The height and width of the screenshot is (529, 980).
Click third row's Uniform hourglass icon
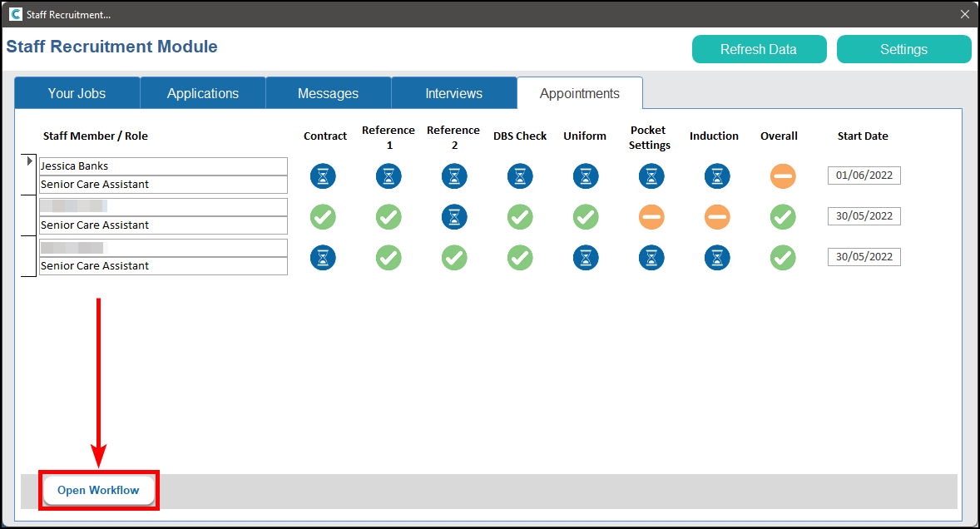click(586, 257)
